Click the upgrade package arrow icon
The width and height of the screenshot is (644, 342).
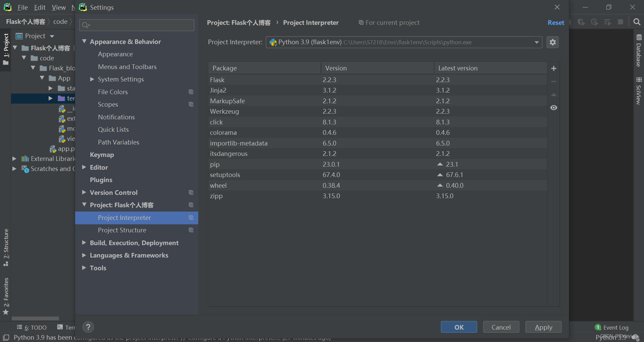tap(554, 95)
